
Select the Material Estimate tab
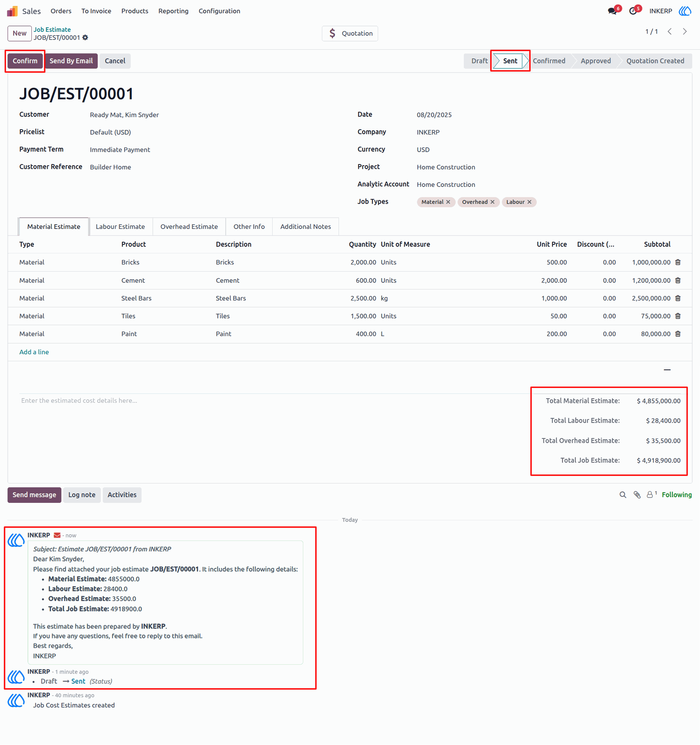54,227
